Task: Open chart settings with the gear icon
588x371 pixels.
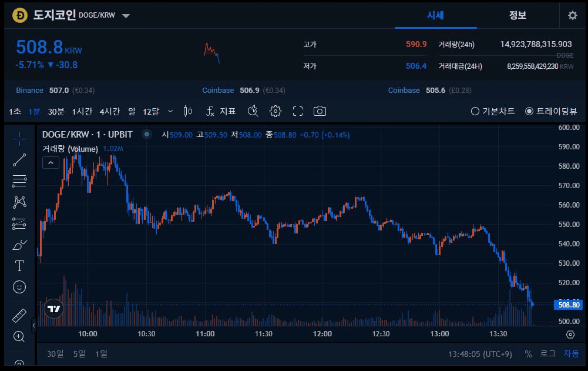Action: pyautogui.click(x=275, y=111)
